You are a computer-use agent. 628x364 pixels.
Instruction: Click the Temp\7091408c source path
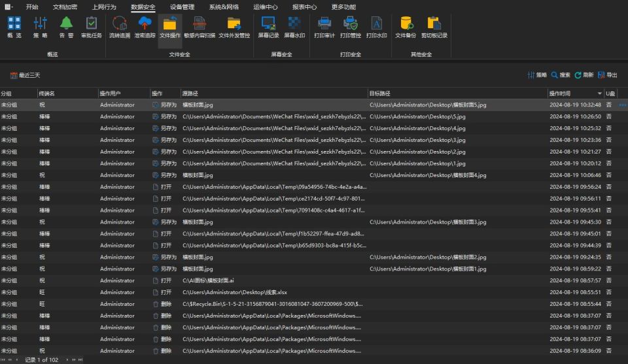(x=273, y=210)
